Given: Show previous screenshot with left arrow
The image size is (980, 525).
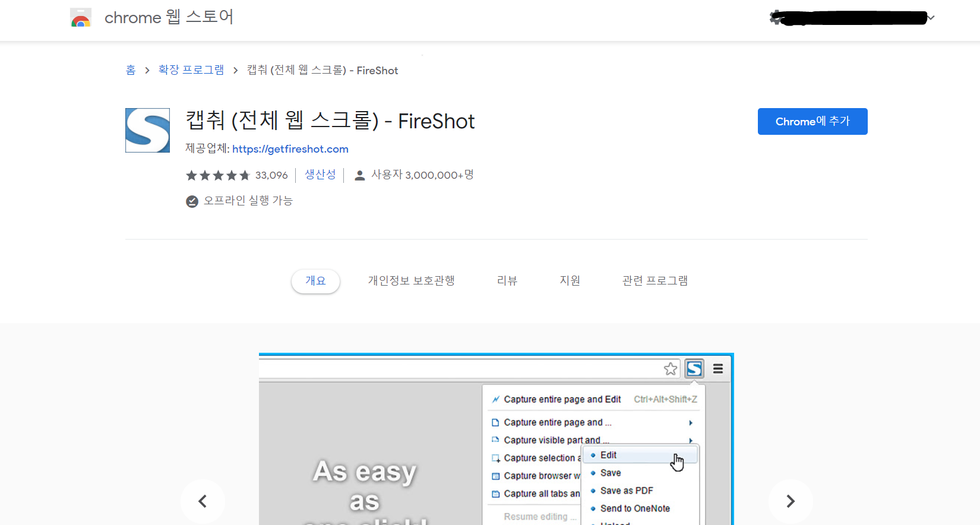Looking at the screenshot, I should 203,501.
